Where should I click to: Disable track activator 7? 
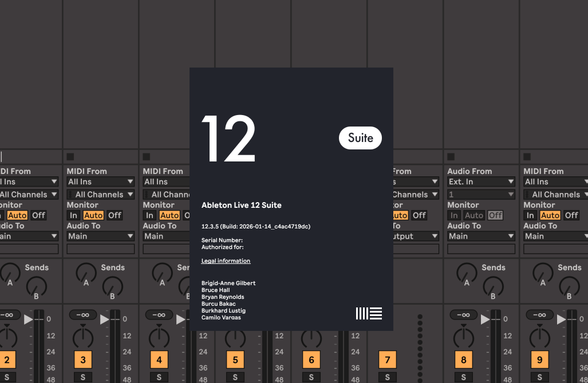click(387, 360)
